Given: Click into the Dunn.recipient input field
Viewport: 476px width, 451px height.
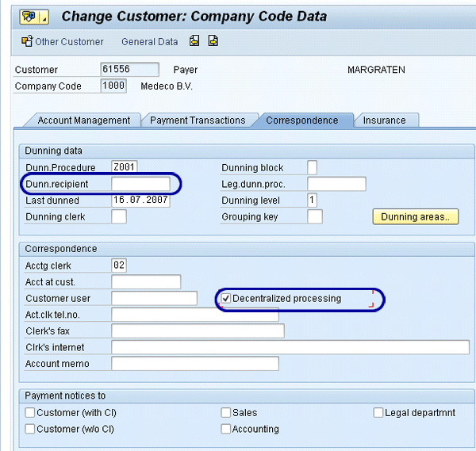Looking at the screenshot, I should point(140,184).
